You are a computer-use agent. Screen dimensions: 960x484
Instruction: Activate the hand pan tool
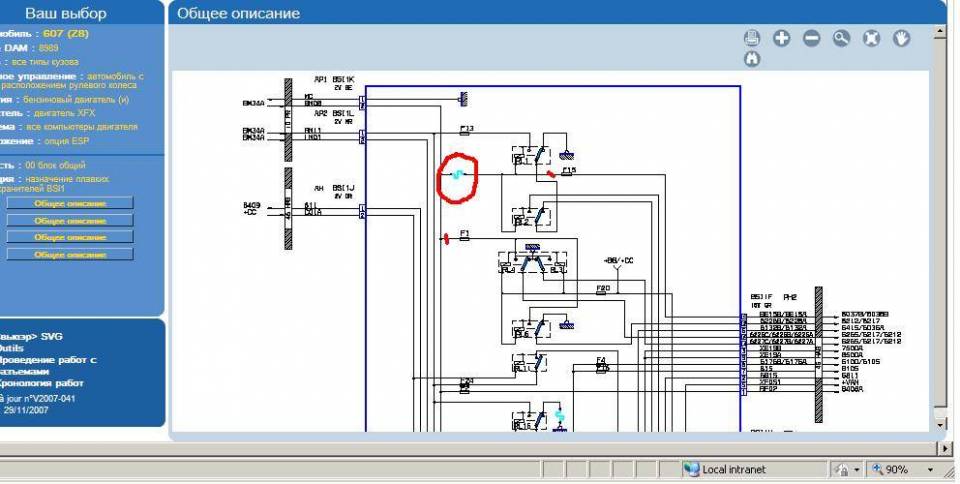click(902, 38)
